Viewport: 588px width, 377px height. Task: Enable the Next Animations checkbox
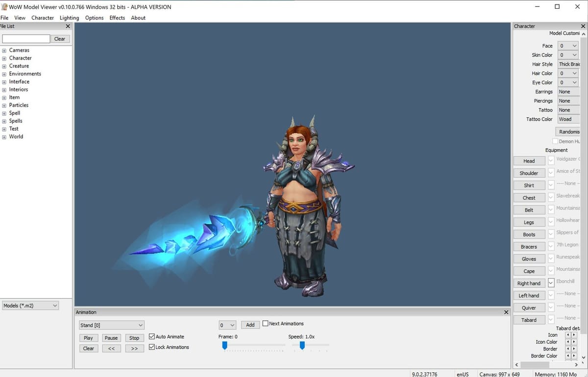[x=266, y=324]
